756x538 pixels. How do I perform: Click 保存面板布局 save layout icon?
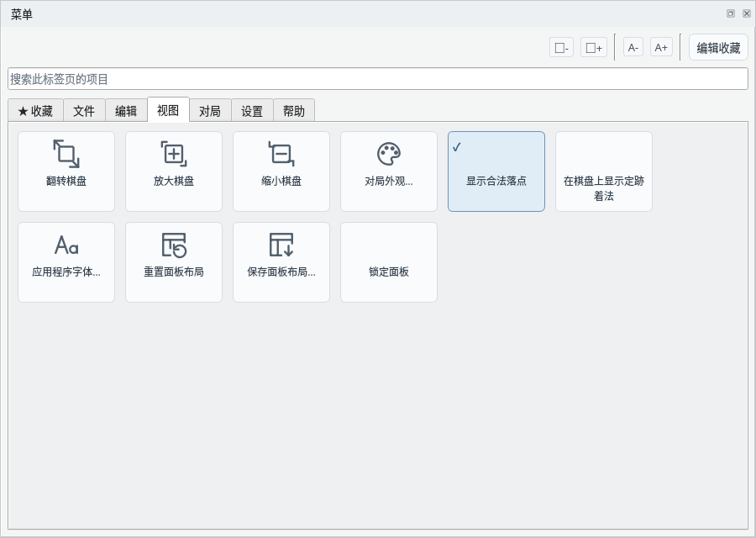pos(281,245)
